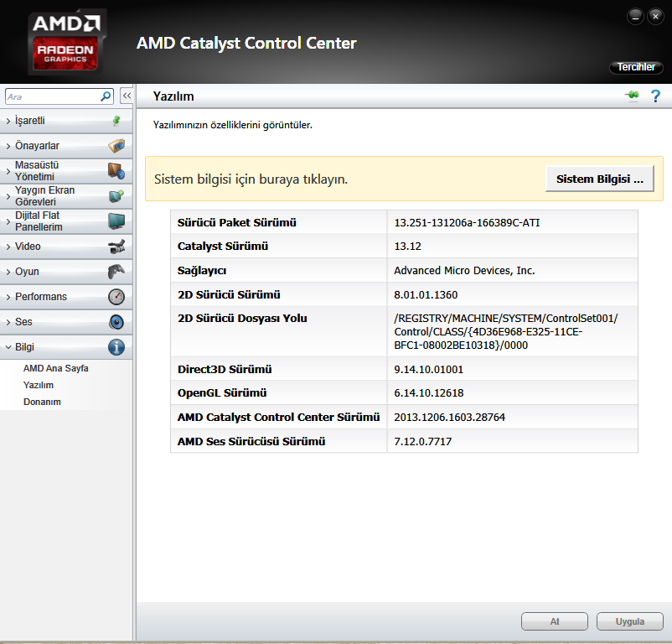
Task: Select Donanım under Bilgi
Action: (x=42, y=402)
